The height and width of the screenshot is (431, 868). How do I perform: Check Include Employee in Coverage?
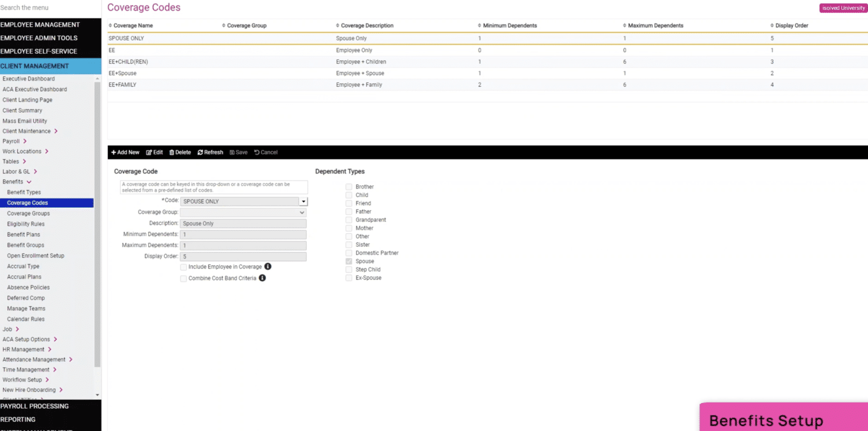click(x=183, y=267)
